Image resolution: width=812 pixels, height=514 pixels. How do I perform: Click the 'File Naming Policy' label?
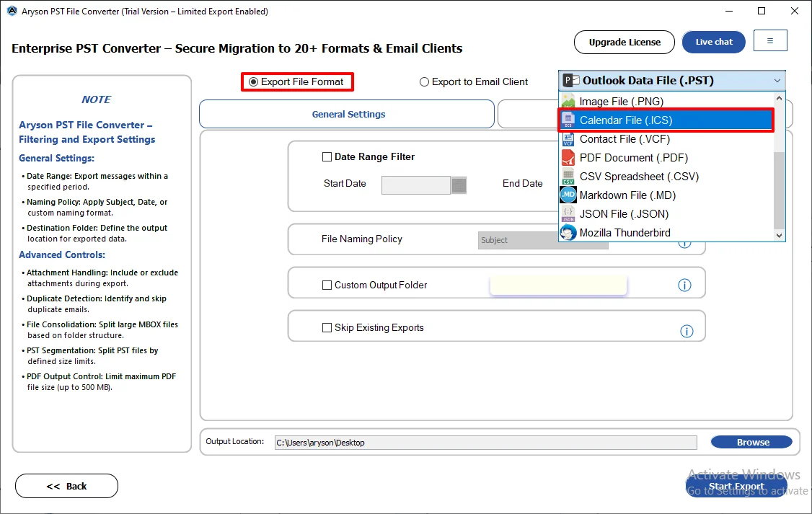pos(361,239)
